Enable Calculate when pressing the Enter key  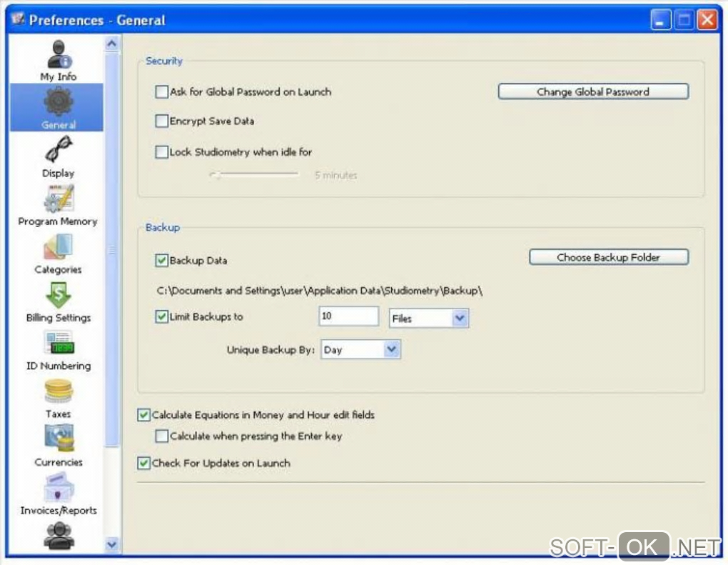coord(161,436)
